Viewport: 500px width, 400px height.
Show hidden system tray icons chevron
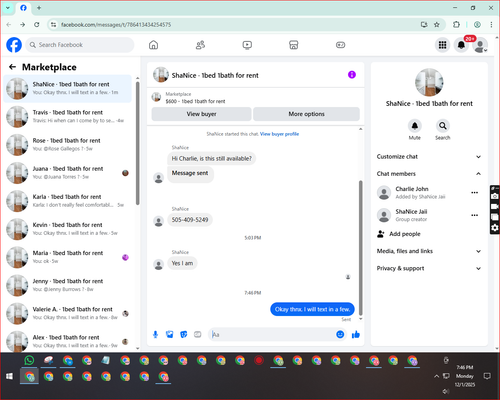click(x=436, y=376)
